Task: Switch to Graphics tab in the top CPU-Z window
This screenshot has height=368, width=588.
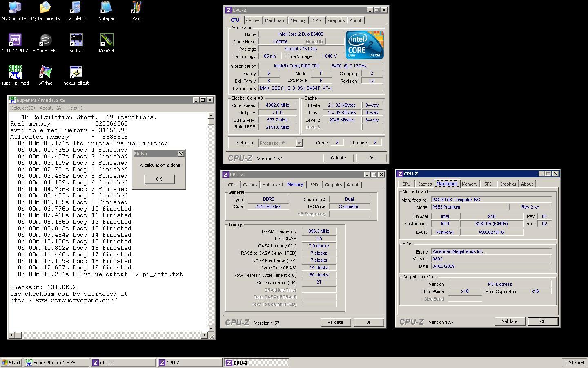Action: 336,20
